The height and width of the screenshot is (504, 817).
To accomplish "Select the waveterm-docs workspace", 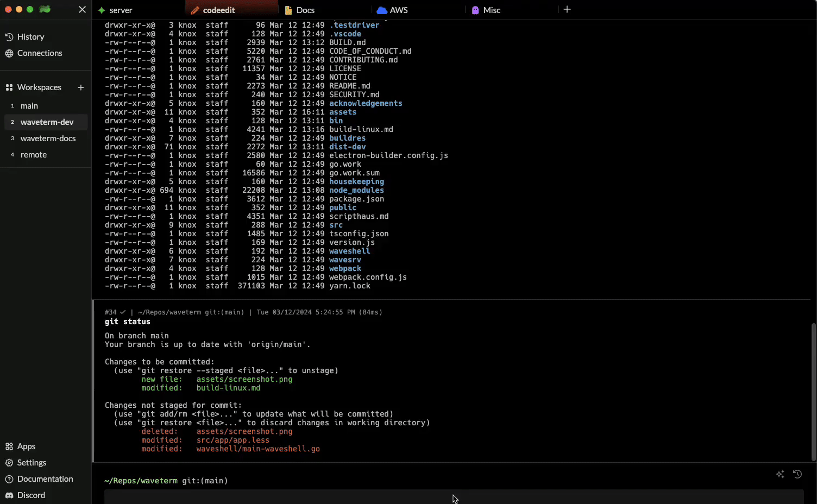I will [46, 138].
